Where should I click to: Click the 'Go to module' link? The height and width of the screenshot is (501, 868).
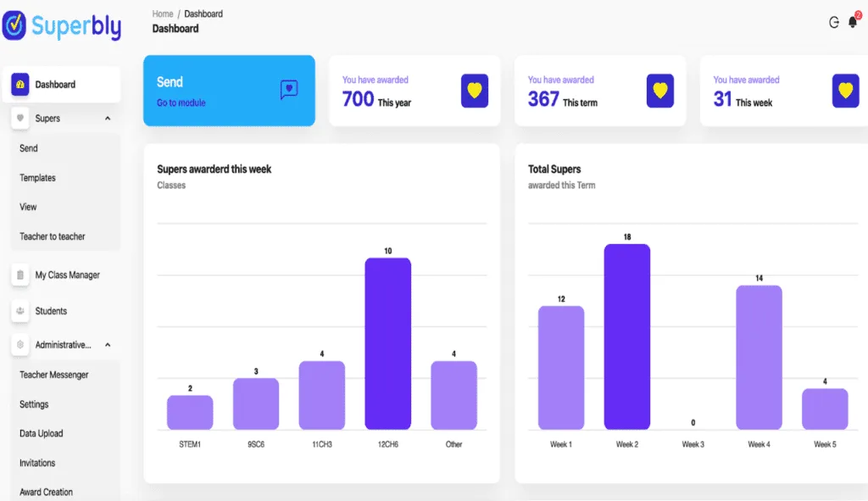coord(181,103)
